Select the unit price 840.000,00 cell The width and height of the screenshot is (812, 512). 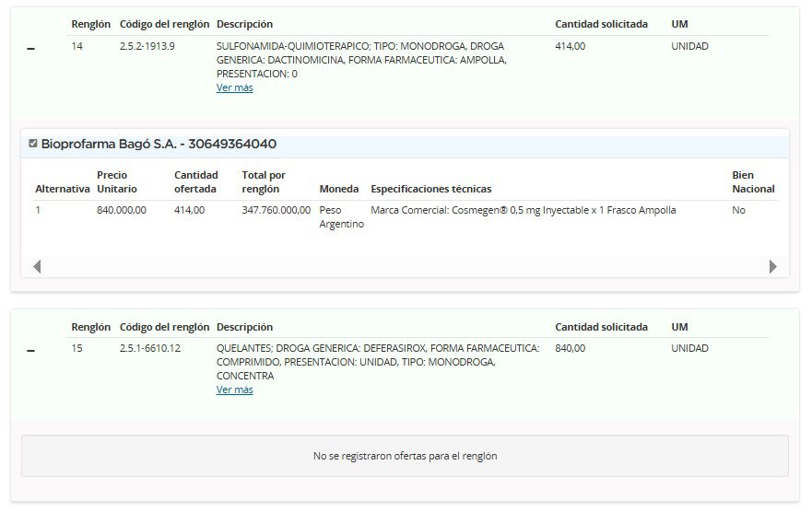[x=121, y=211]
